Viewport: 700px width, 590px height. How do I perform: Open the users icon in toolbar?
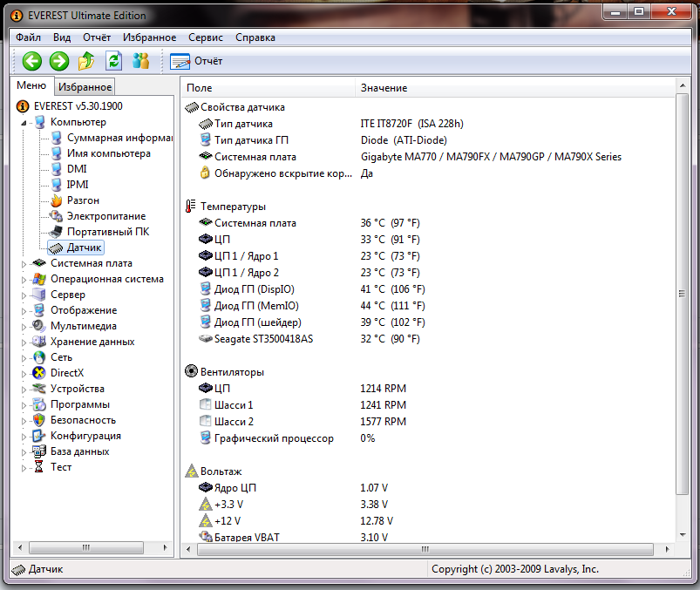tap(140, 61)
